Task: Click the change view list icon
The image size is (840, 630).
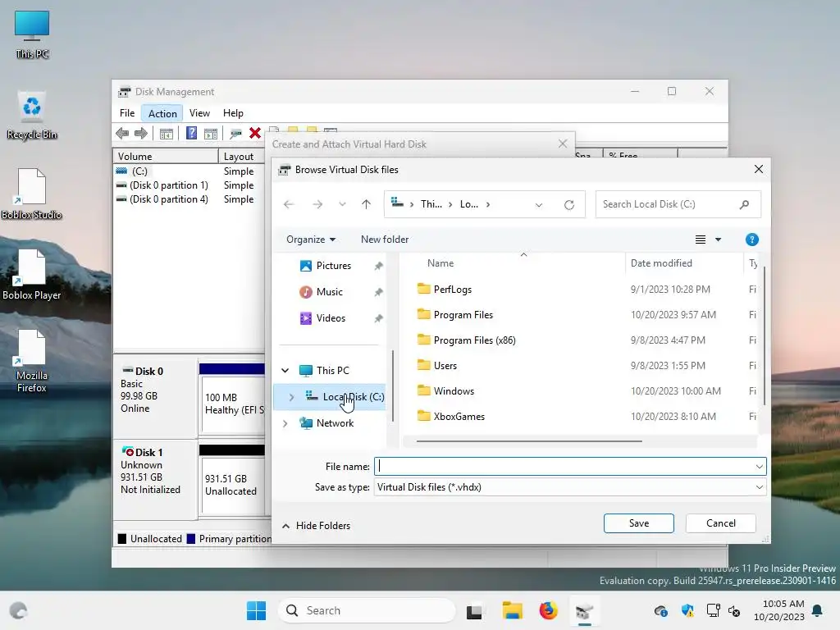Action: (701, 240)
